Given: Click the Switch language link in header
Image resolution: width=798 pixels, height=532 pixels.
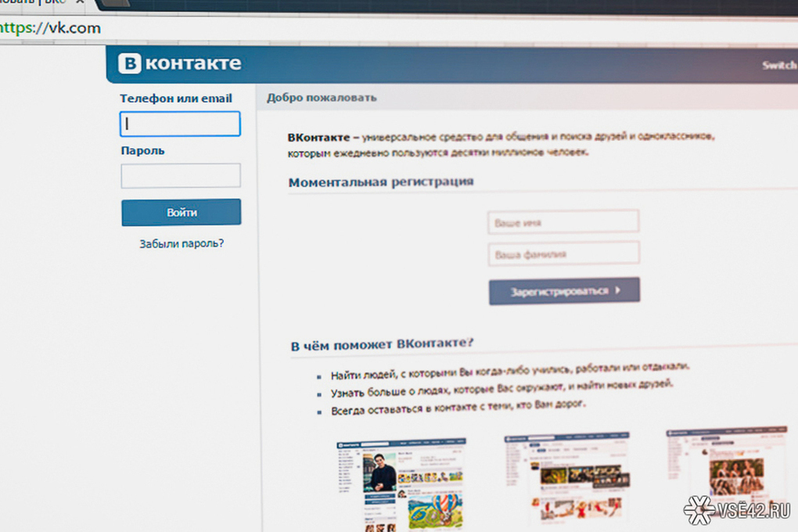Looking at the screenshot, I should tap(780, 65).
